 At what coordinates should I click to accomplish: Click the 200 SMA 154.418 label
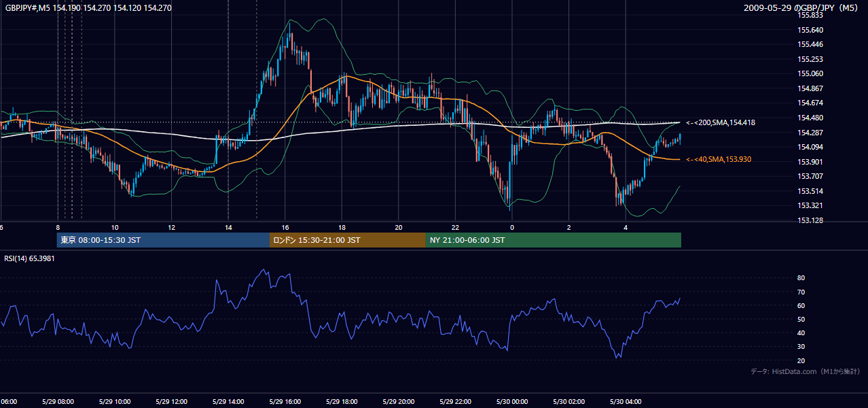(x=721, y=122)
